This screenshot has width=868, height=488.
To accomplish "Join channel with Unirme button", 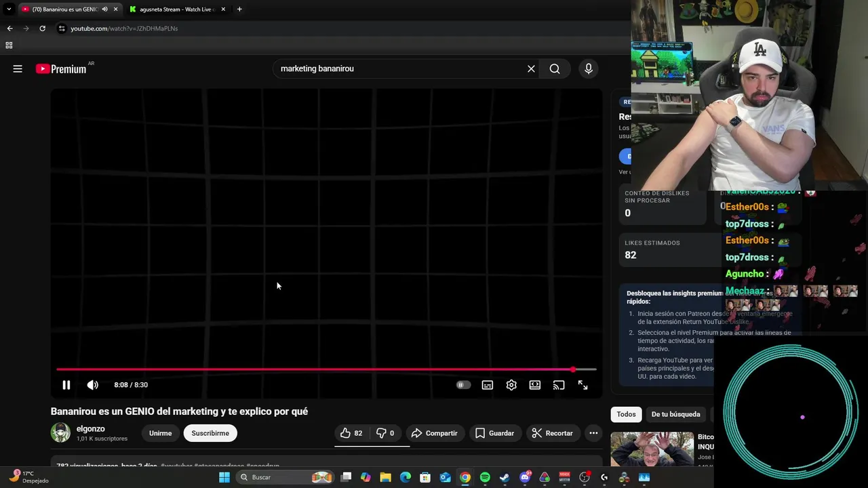I will tap(161, 433).
